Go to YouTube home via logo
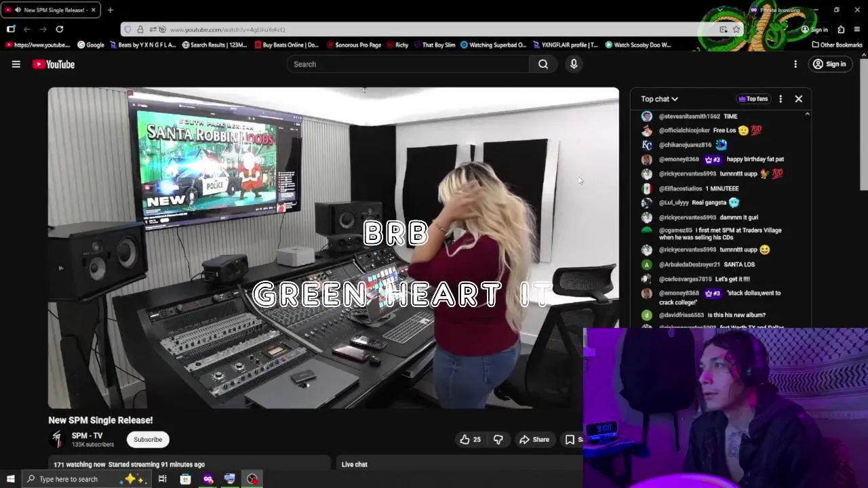The width and height of the screenshot is (868, 488). click(x=54, y=64)
